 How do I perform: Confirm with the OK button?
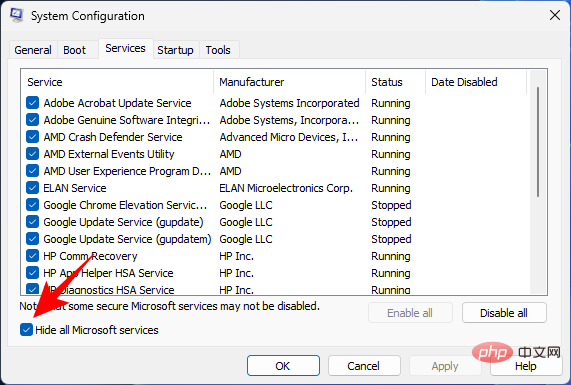point(283,366)
